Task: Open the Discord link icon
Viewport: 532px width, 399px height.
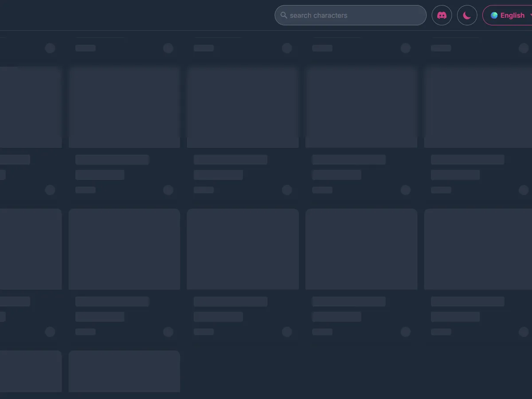Action: pos(442,15)
